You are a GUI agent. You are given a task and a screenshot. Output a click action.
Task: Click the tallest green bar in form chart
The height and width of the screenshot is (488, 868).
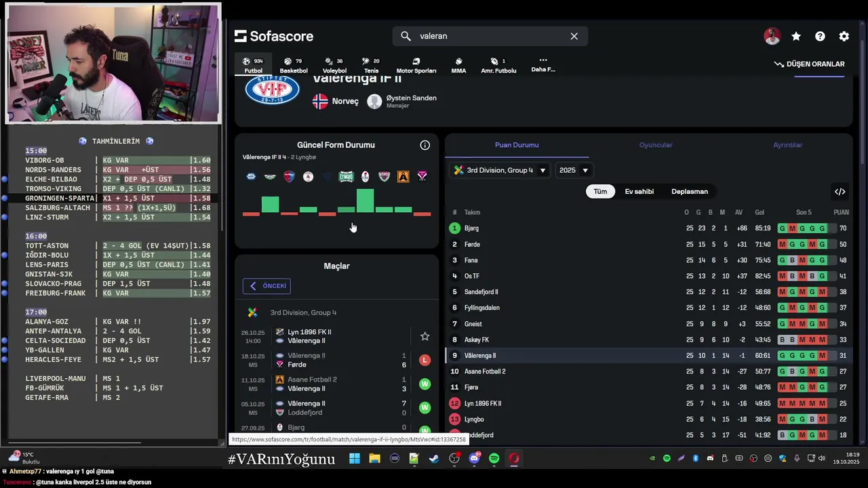click(365, 201)
